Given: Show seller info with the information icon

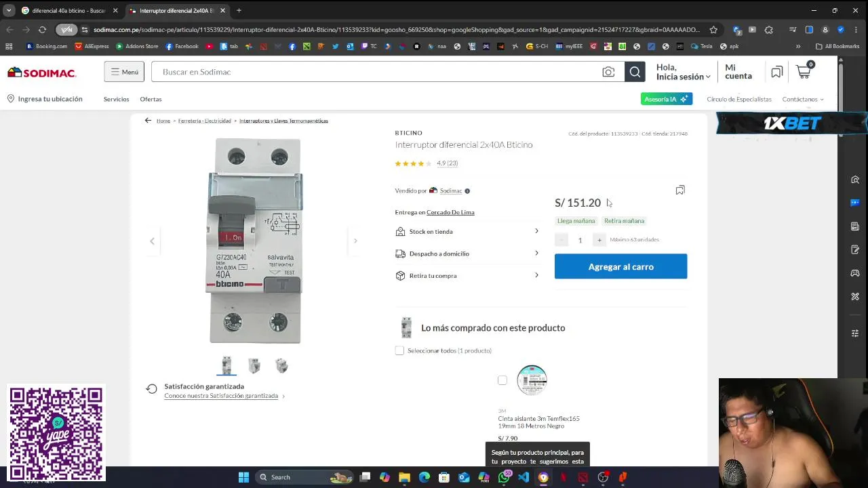Looking at the screenshot, I should click(467, 190).
